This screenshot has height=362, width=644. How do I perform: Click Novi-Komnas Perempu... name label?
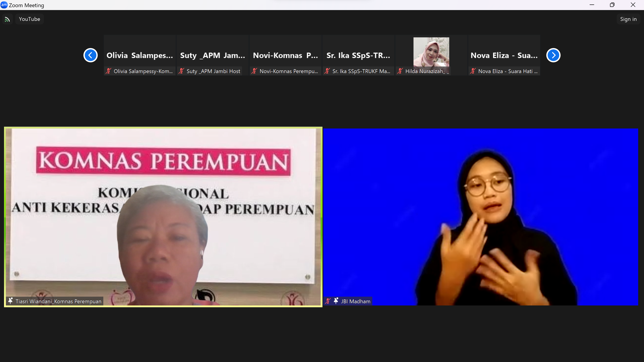289,72
